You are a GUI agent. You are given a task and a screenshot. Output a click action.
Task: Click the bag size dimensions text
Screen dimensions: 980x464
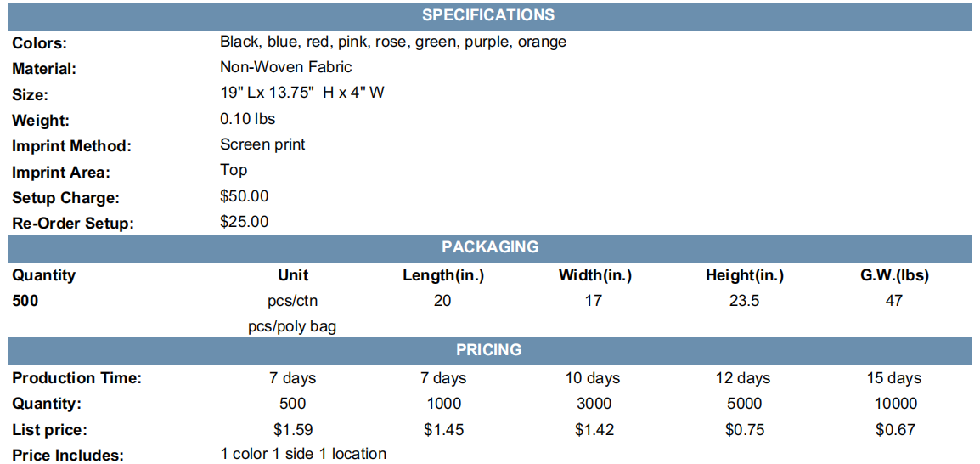click(301, 93)
